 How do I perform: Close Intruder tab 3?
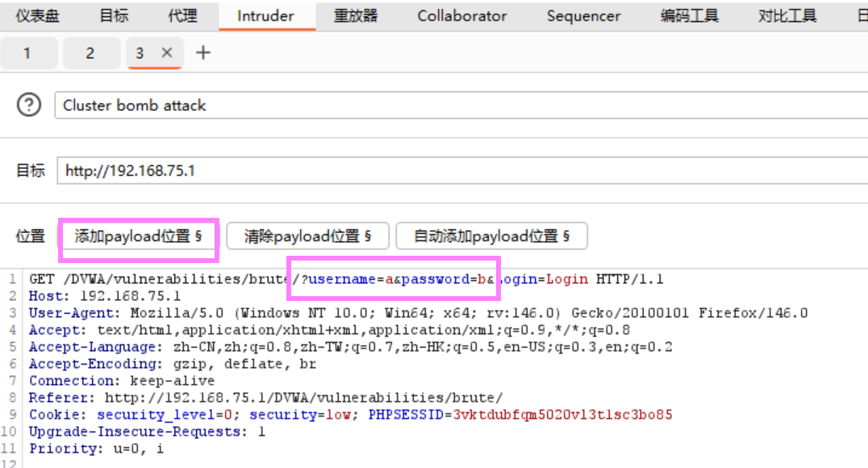pyautogui.click(x=167, y=52)
